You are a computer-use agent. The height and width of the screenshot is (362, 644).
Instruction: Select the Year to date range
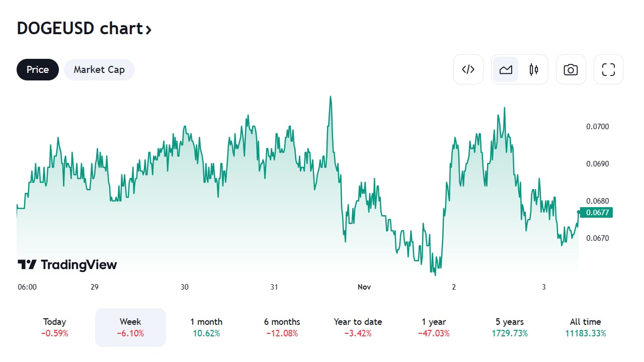pyautogui.click(x=358, y=327)
